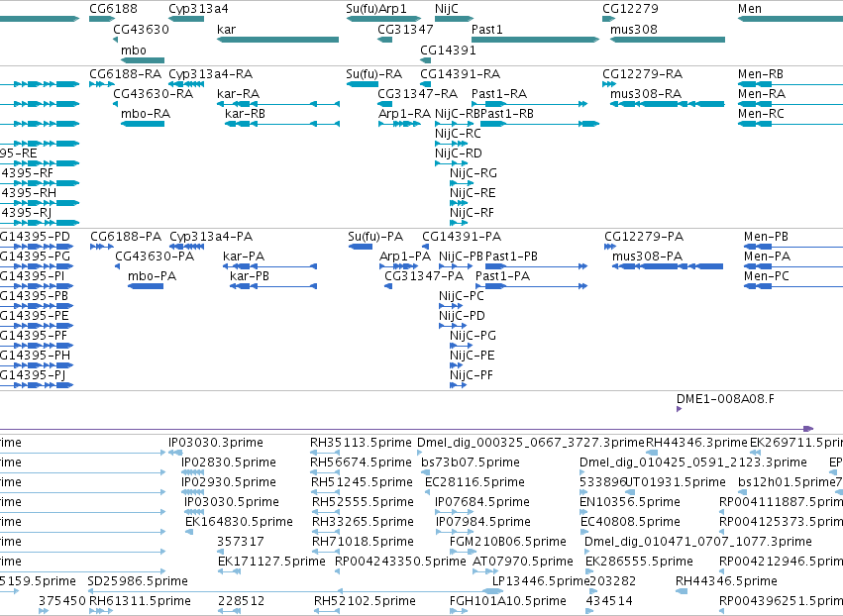This screenshot has width=843, height=616.
Task: Select feature 434514
Action: click(x=609, y=600)
